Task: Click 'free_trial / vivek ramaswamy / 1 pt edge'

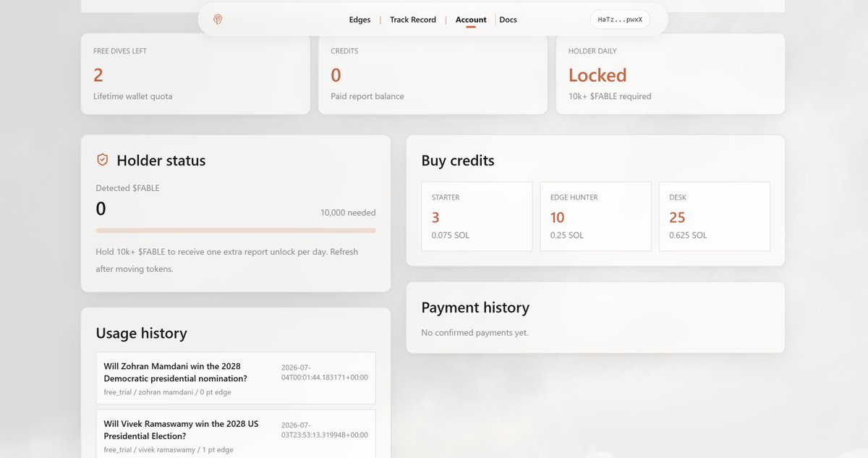Action: tap(169, 450)
